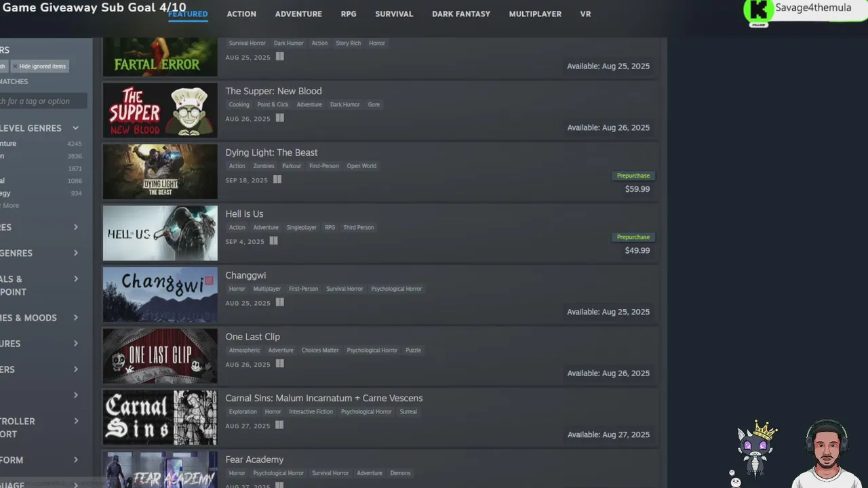The width and height of the screenshot is (868, 488).
Task: Click the Point & Click tag
Action: pyautogui.click(x=273, y=104)
